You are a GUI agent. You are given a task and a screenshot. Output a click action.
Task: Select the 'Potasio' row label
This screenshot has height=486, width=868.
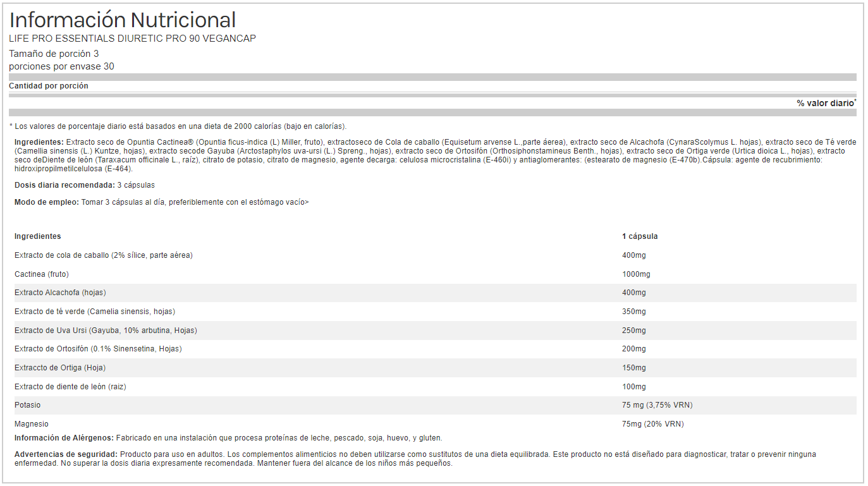tap(28, 405)
